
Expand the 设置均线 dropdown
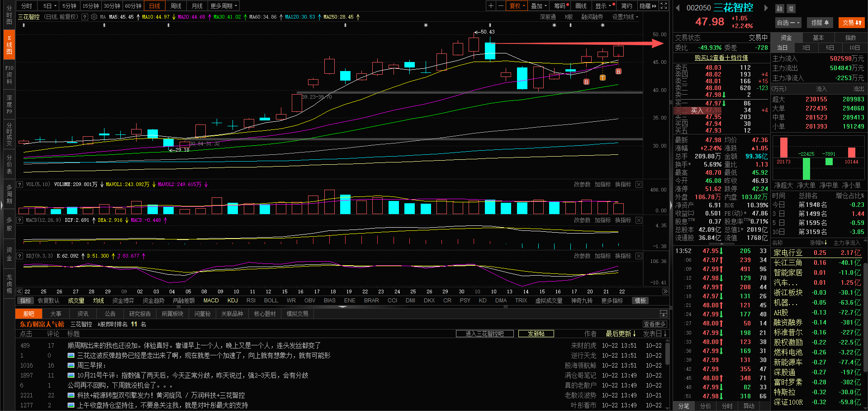(625, 17)
